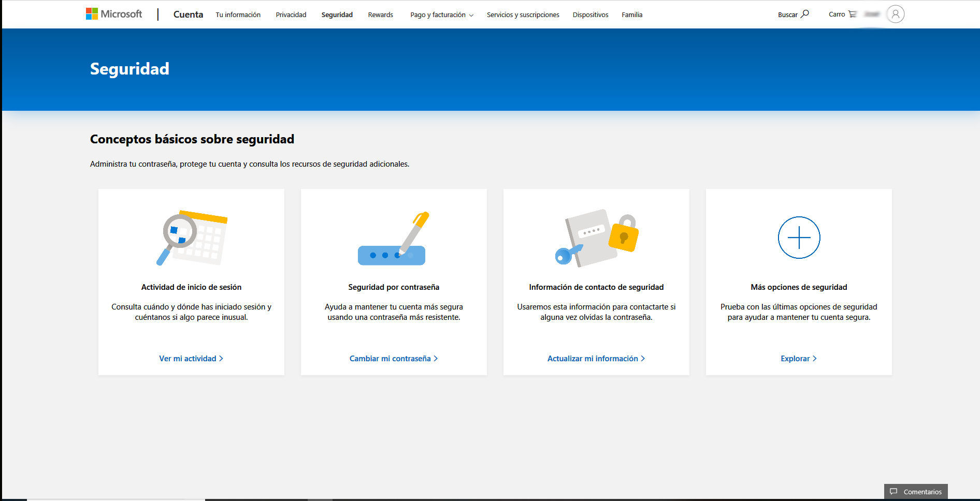This screenshot has width=980, height=501.
Task: Click the Microsoft logo
Action: pyautogui.click(x=114, y=14)
